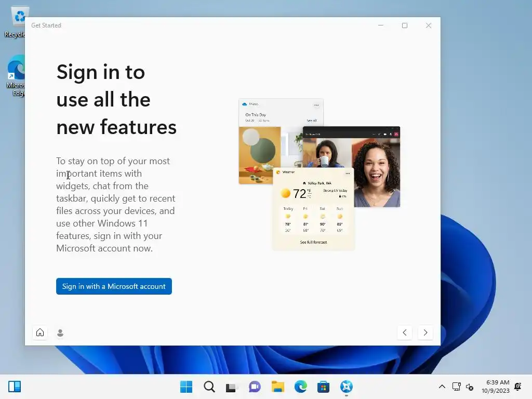Show hidden system tray icons
Viewport: 532px width, 399px height.
(x=442, y=387)
